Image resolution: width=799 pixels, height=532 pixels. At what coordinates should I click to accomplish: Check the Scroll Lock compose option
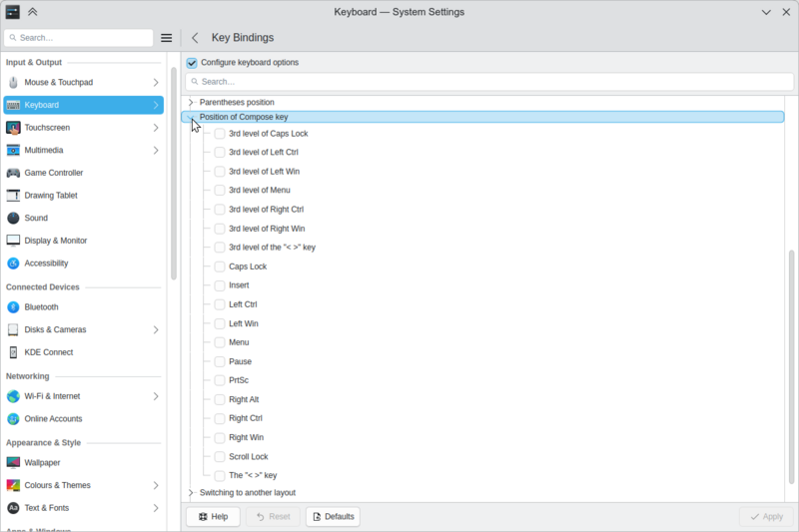coord(220,456)
